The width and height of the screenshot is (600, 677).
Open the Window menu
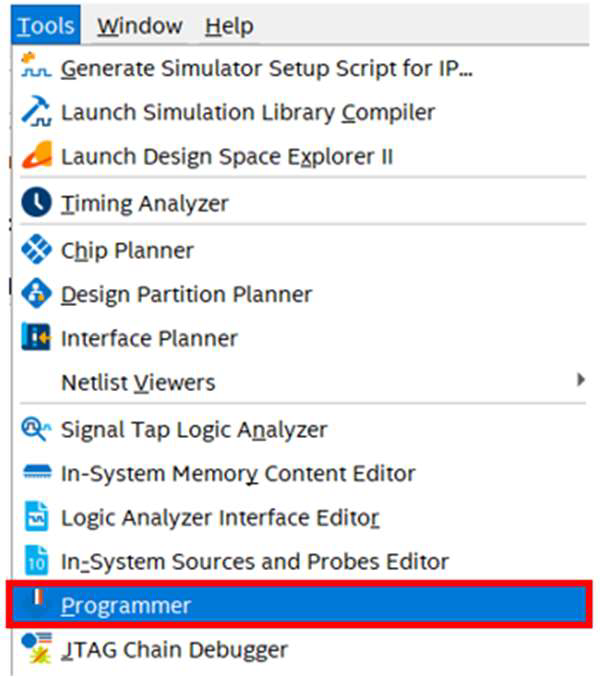click(140, 26)
